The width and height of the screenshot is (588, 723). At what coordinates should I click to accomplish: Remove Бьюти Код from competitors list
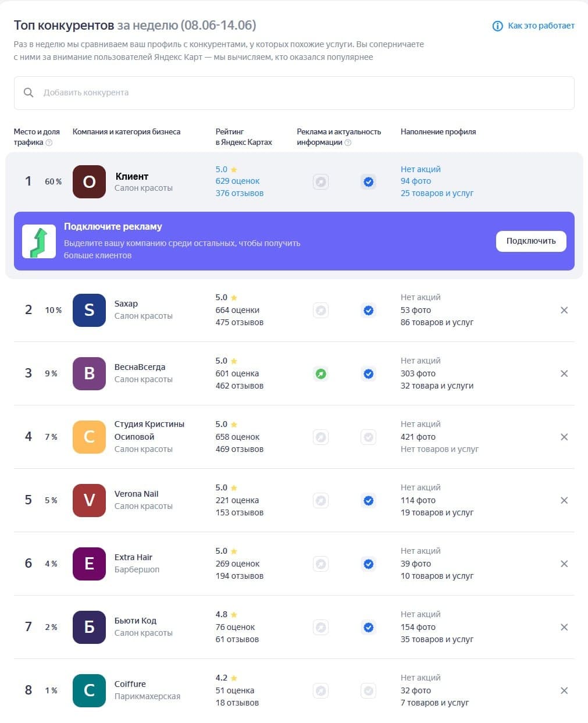pyautogui.click(x=564, y=627)
